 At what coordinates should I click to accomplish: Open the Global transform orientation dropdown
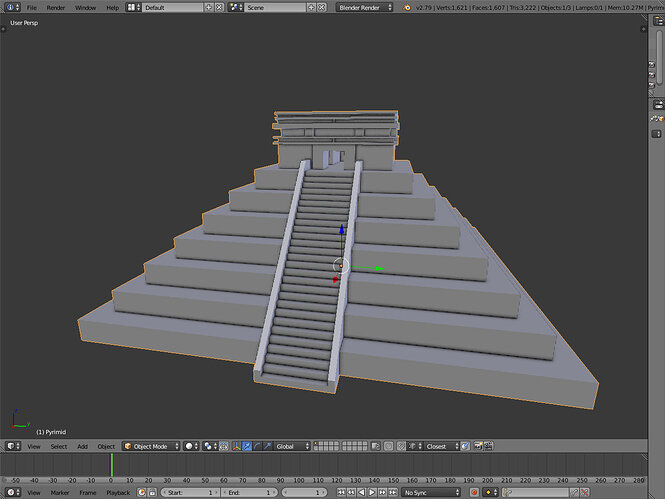click(292, 446)
